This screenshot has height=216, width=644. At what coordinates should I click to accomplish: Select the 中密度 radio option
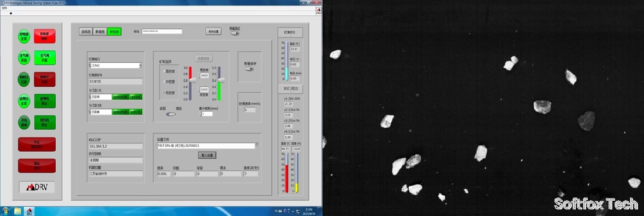[x=169, y=82]
